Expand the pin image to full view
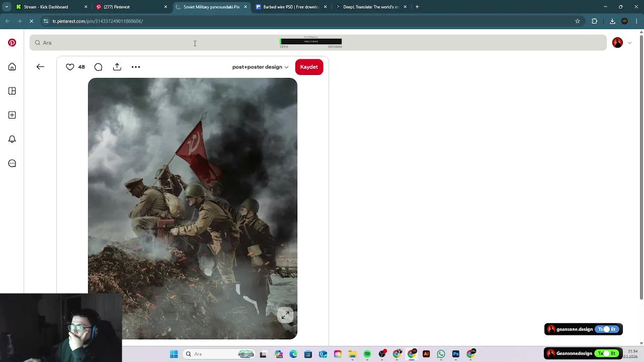The height and width of the screenshot is (362, 644). click(x=285, y=315)
